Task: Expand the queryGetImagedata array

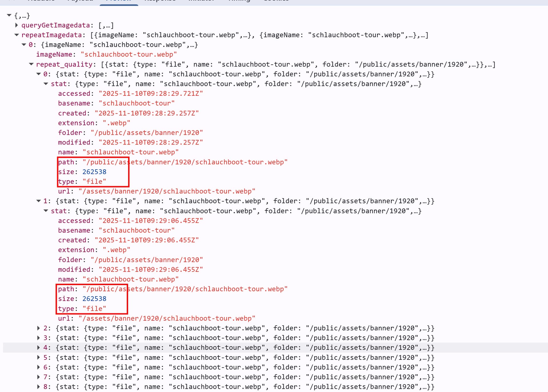Action: pyautogui.click(x=17, y=25)
